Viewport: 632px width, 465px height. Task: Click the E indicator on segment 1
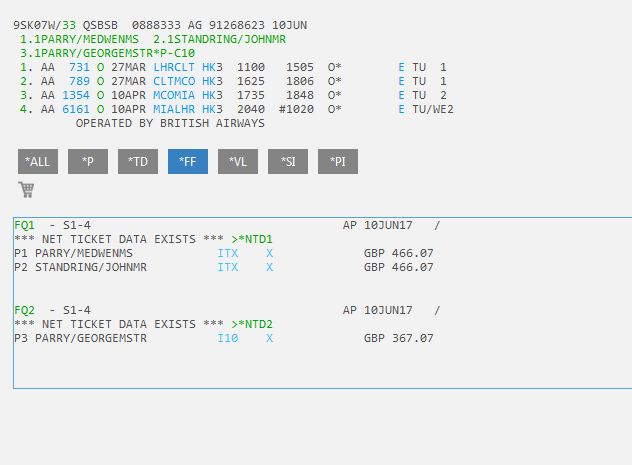(401, 67)
